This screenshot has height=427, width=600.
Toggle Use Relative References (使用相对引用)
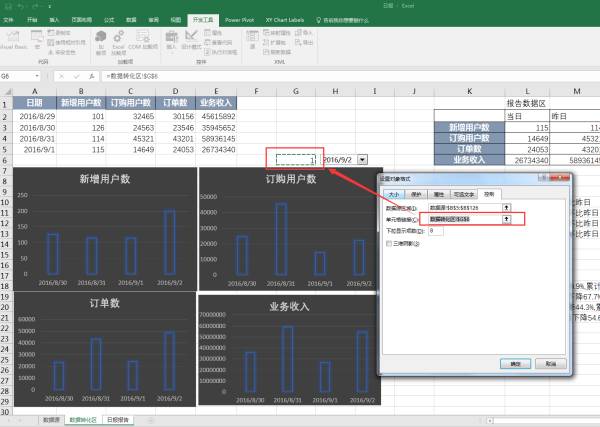[x=66, y=42]
